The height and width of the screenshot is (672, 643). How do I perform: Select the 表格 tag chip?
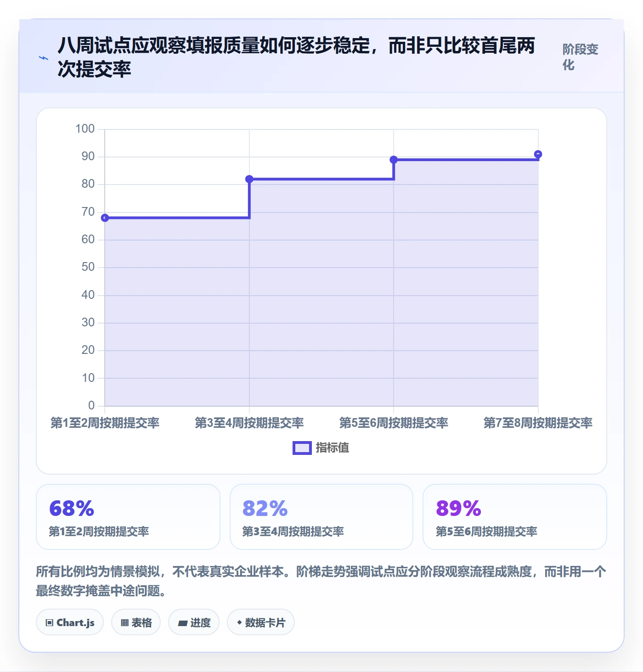point(136,622)
